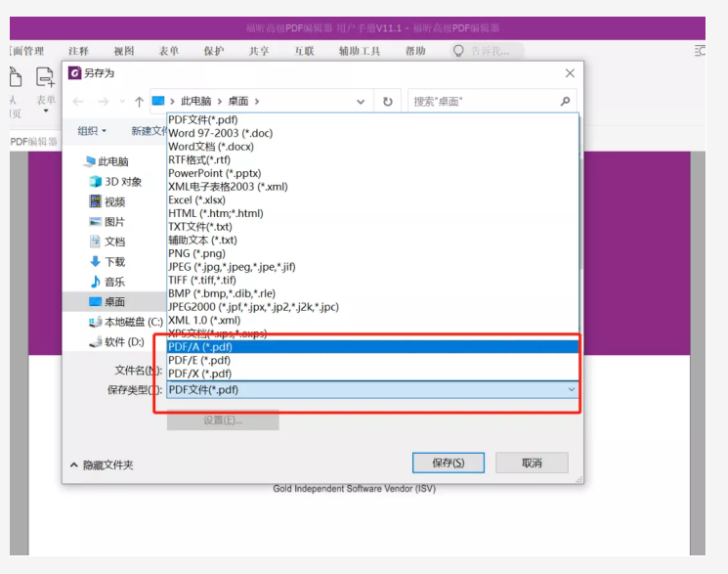The height and width of the screenshot is (574, 728).
Task: Pick RTF格式(*.rtf) option
Action: click(372, 160)
